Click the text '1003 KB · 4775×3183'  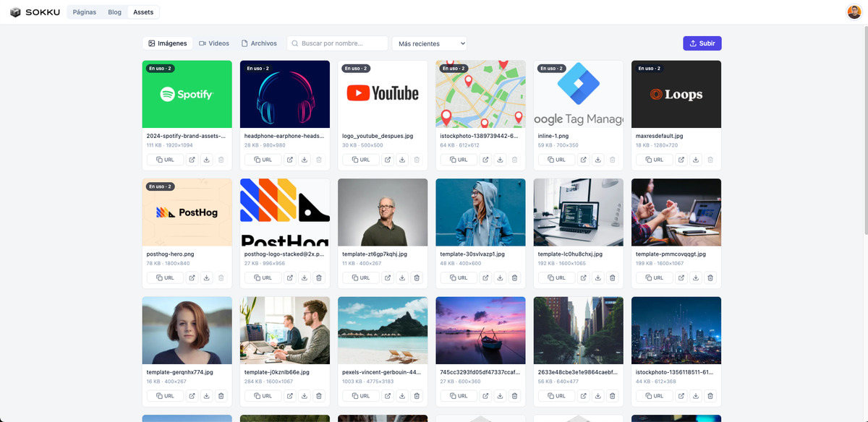[x=368, y=381]
